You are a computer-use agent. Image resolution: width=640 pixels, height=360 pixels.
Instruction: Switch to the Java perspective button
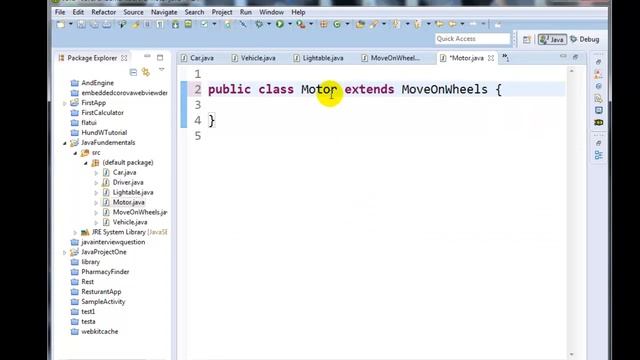point(552,39)
